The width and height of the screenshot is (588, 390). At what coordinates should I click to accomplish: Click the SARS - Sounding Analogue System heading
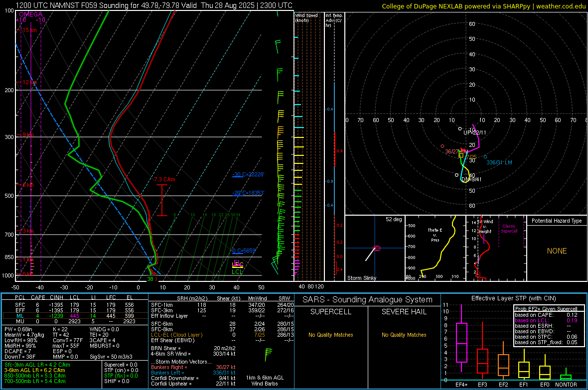[x=368, y=300]
